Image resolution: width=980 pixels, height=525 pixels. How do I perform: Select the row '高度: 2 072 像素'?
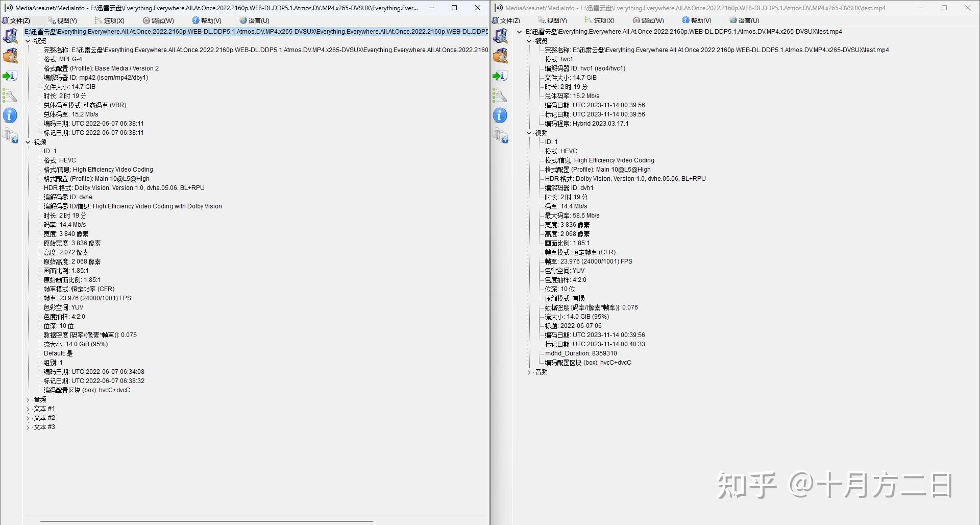tap(66, 252)
